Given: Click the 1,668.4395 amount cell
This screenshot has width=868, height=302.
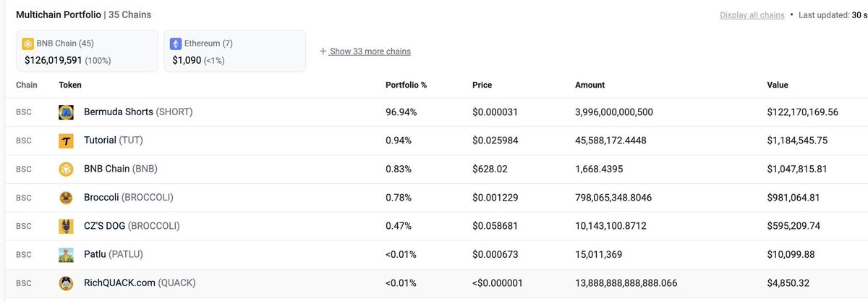Looking at the screenshot, I should 598,169.
